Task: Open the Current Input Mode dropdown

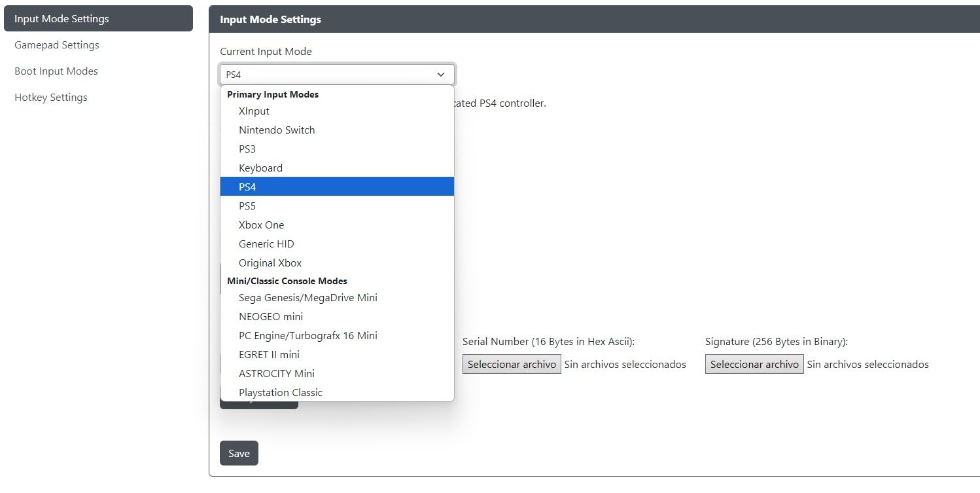Action: (x=337, y=75)
